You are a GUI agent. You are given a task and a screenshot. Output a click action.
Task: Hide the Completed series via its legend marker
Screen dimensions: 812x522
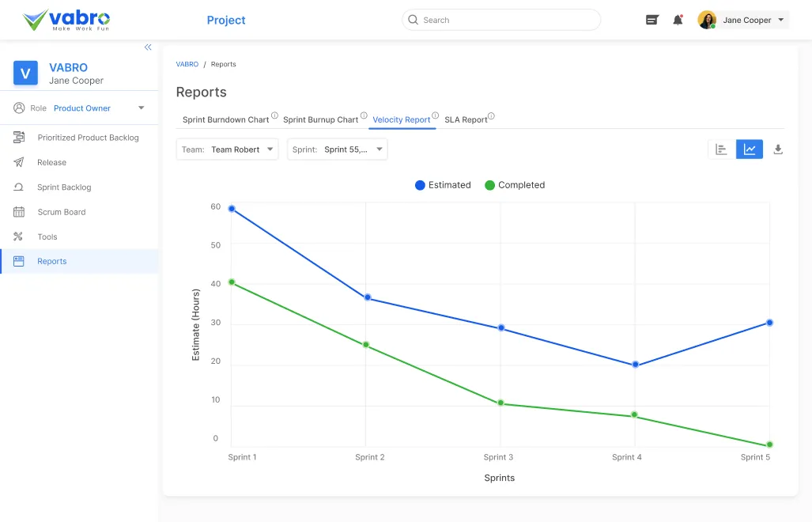pos(492,184)
